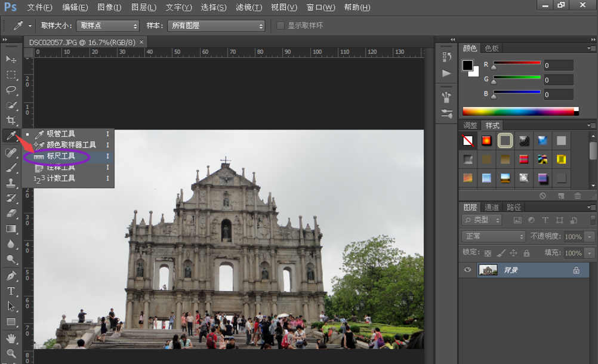
Task: Switch to the 通道 tab
Action: (492, 207)
